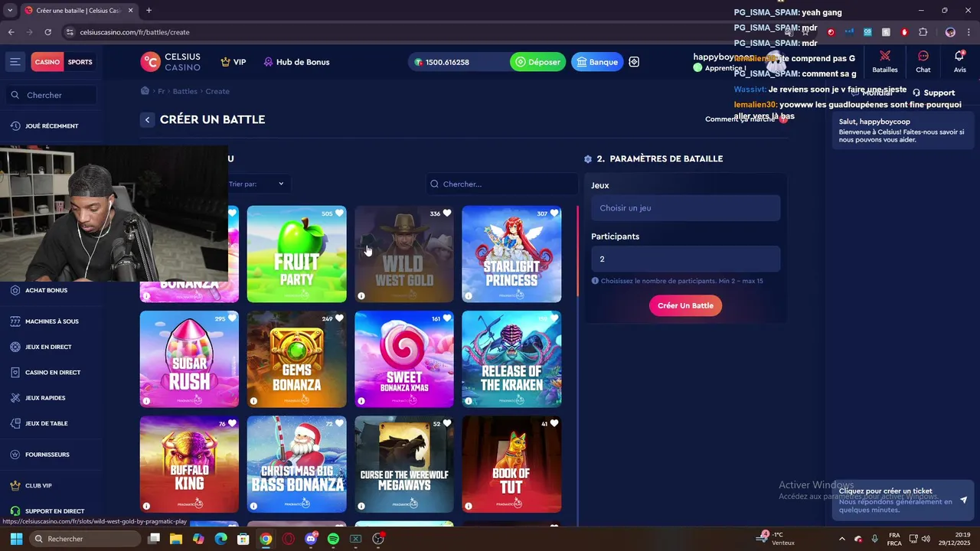Favorite Gems Bonanza with its heart
Screen dimensions: 980x551
[x=339, y=318]
